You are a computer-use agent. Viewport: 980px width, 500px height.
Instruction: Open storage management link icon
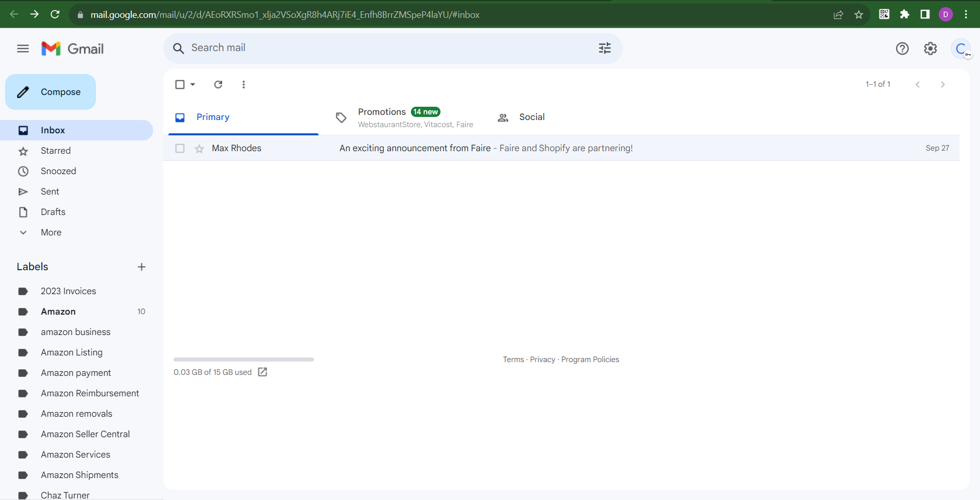(262, 372)
